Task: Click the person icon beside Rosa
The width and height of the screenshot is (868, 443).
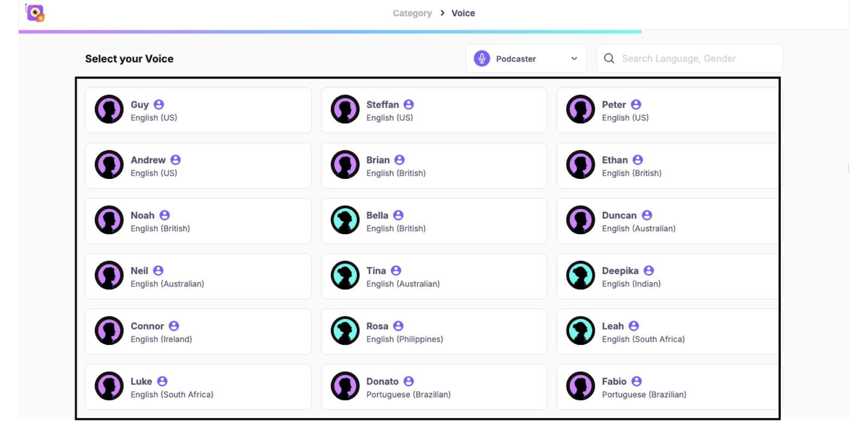Action: click(399, 326)
